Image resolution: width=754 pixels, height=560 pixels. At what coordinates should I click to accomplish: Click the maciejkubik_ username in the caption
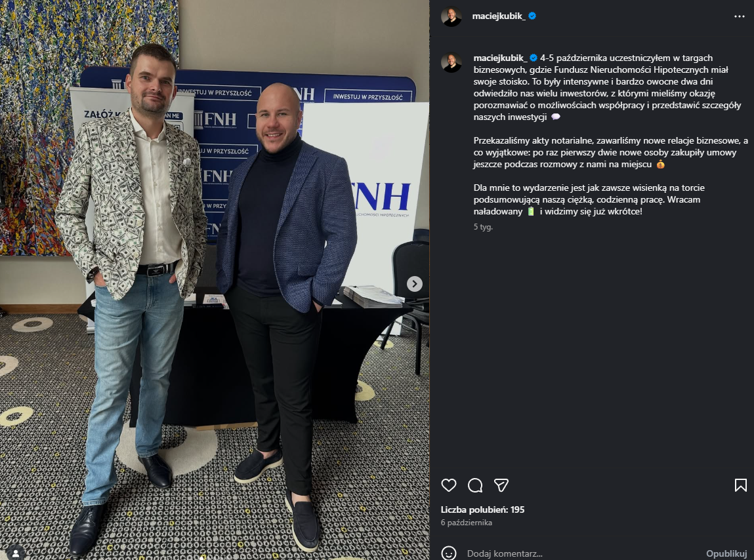coord(500,58)
